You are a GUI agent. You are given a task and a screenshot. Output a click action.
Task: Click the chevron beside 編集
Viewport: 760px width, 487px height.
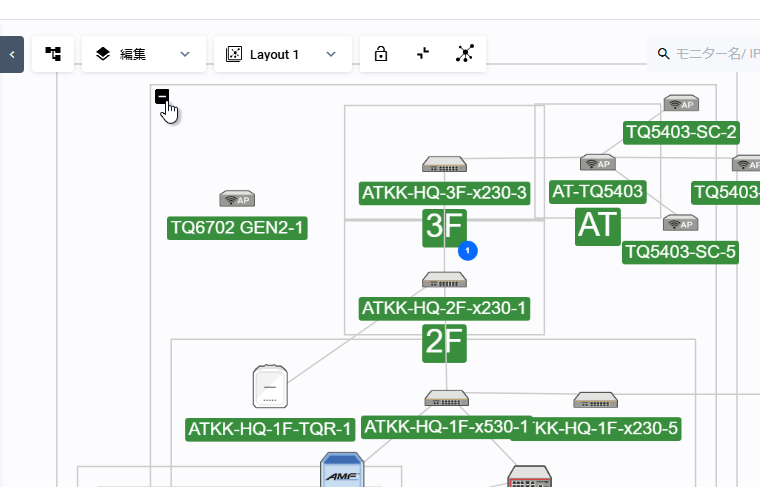coord(185,54)
